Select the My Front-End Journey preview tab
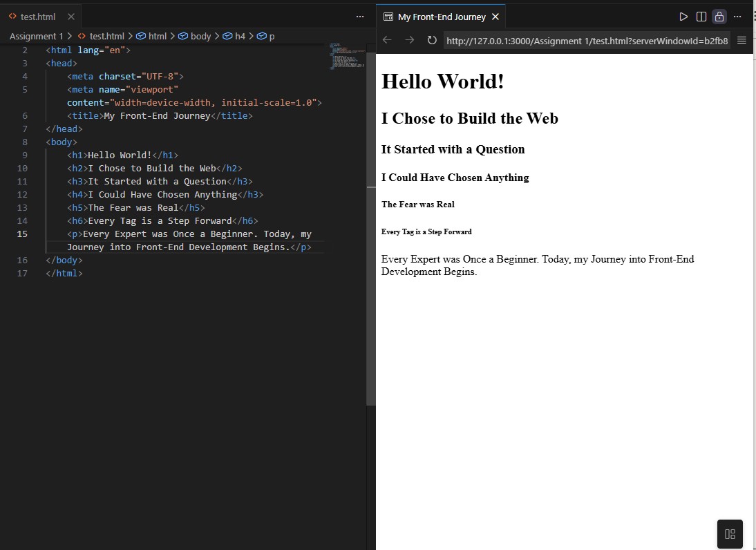The image size is (756, 550). coord(441,17)
